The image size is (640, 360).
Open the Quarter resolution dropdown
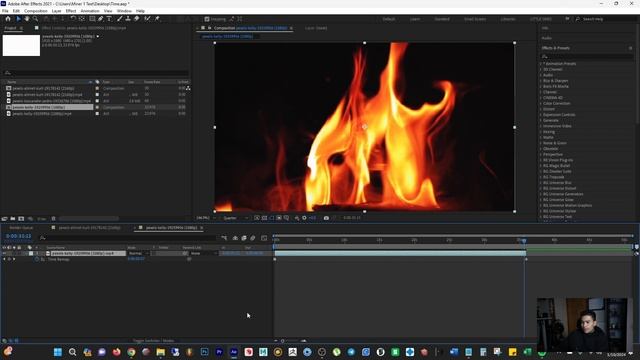[x=236, y=218]
